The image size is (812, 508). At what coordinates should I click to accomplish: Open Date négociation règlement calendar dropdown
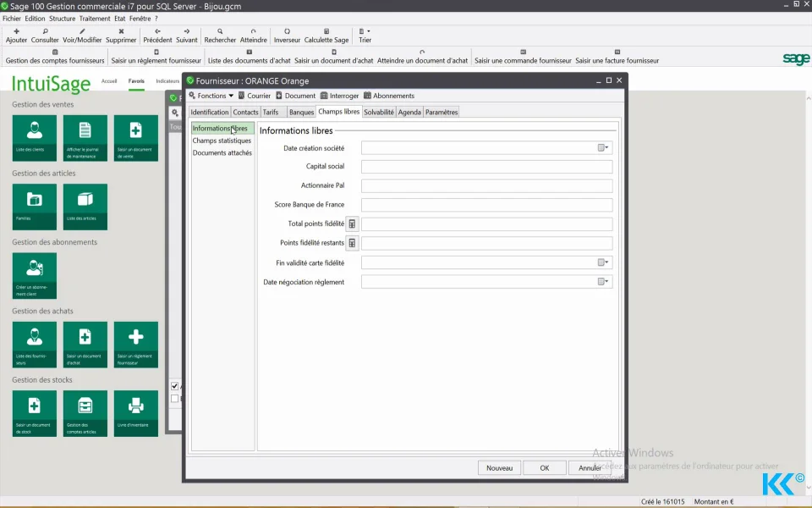pyautogui.click(x=603, y=281)
